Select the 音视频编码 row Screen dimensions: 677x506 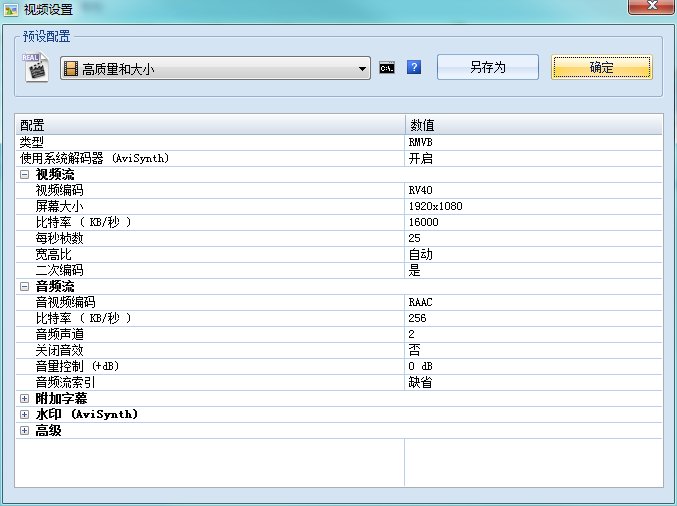[x=339, y=302]
